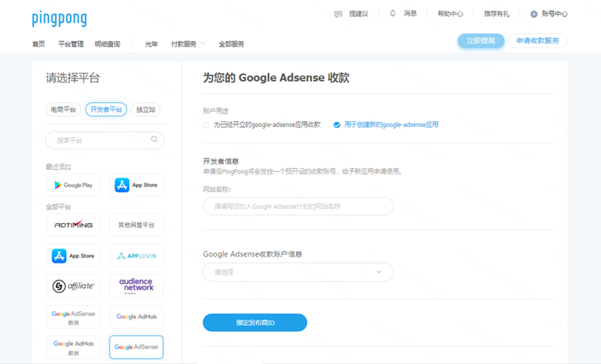
Task: Select the 其他网盟平台 platform tile
Action: [x=136, y=225]
